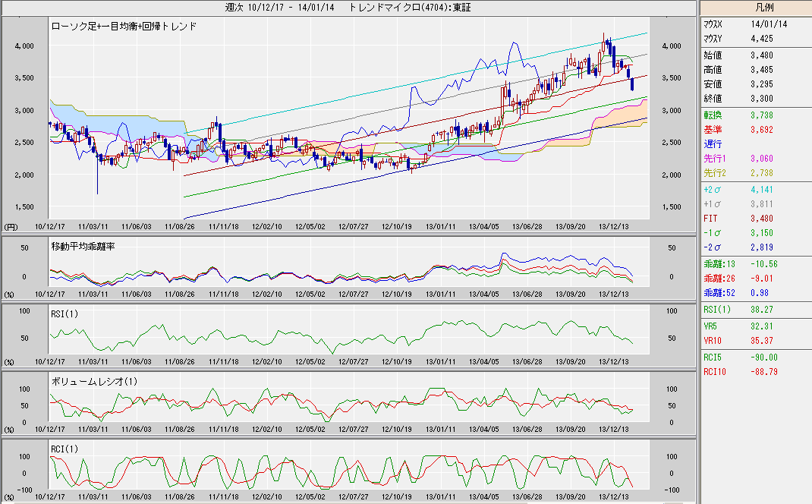This screenshot has width=812, height=504.
Task: Click the 11/03/11 date on main chart axis
Action: tap(93, 226)
